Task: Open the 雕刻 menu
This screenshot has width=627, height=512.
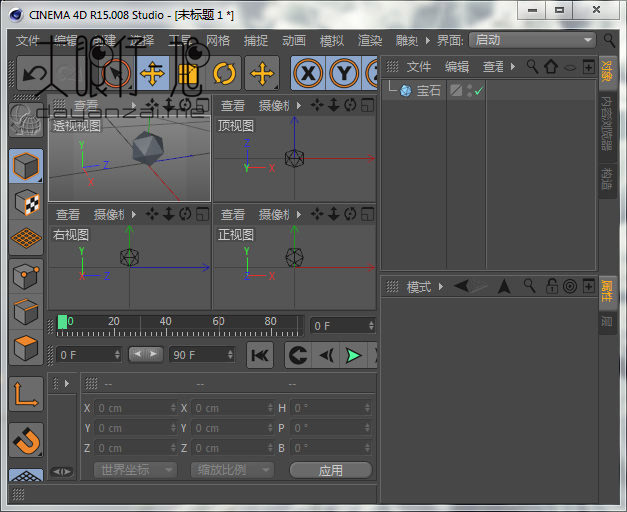Action: click(407, 40)
